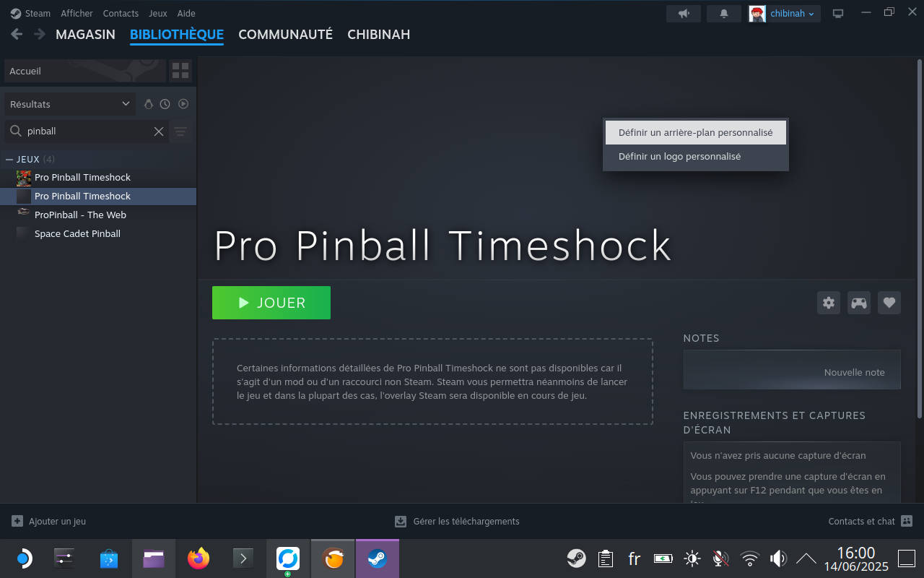924x578 pixels.
Task: Toggle the ready-to-play filter
Action: pos(183,104)
